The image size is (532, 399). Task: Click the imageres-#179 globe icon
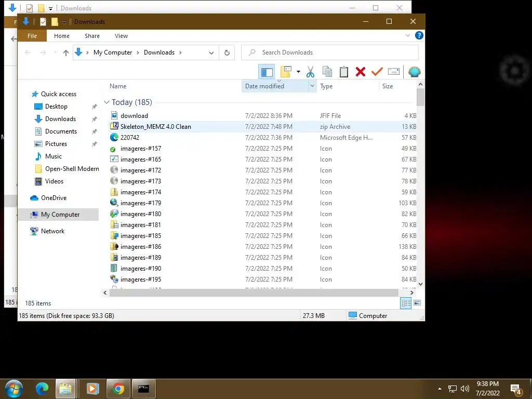click(x=114, y=203)
